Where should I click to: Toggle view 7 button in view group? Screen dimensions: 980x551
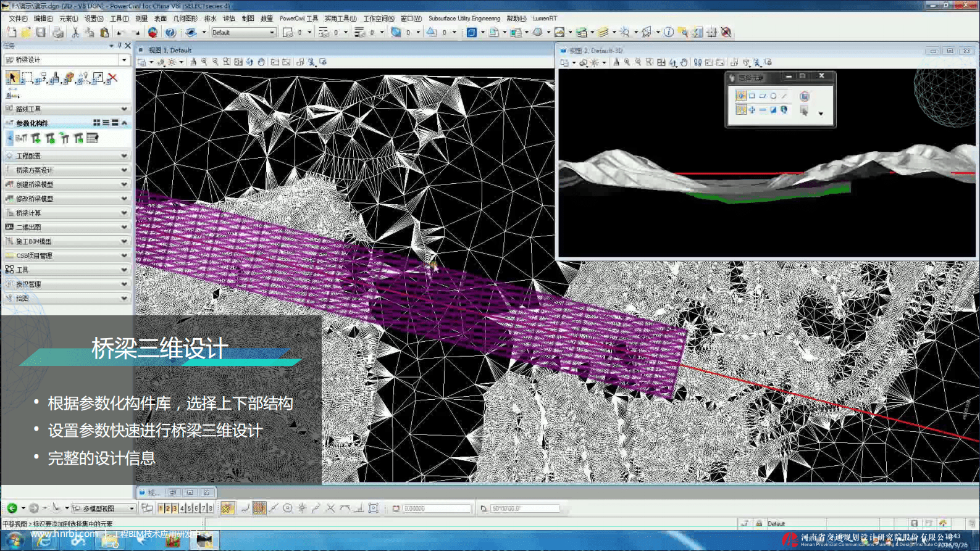(x=203, y=508)
